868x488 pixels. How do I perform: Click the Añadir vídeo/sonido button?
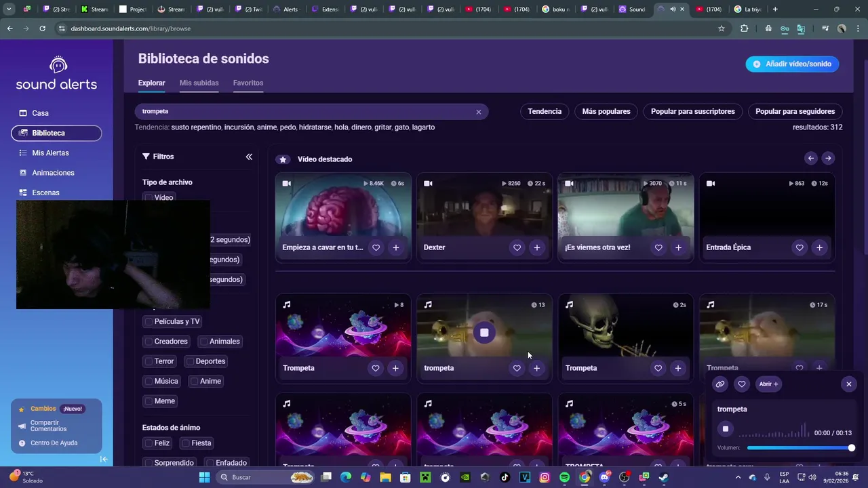pos(792,64)
